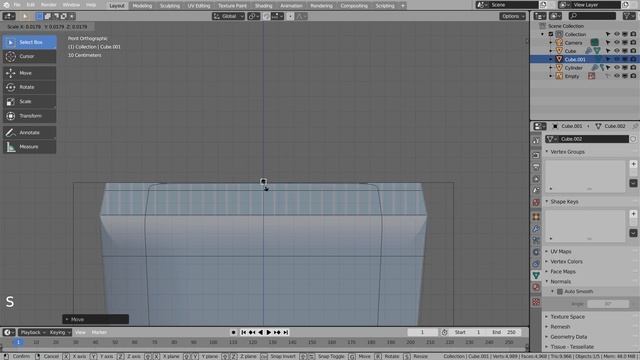The height and width of the screenshot is (360, 640).
Task: Open the Render menu
Action: [48, 5]
